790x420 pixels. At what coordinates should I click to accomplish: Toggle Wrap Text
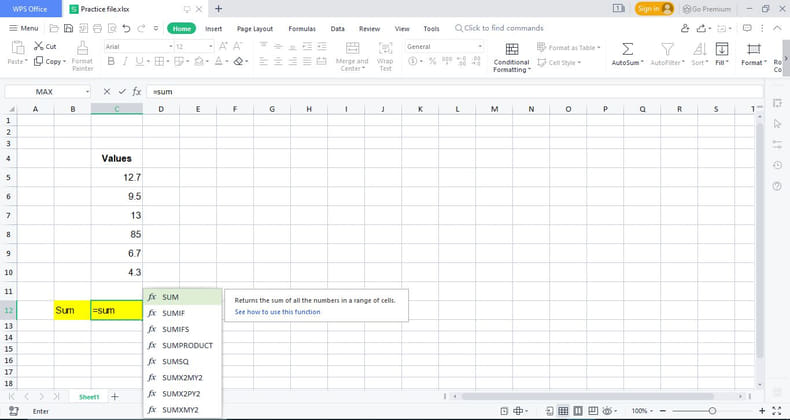pyautogui.click(x=385, y=47)
